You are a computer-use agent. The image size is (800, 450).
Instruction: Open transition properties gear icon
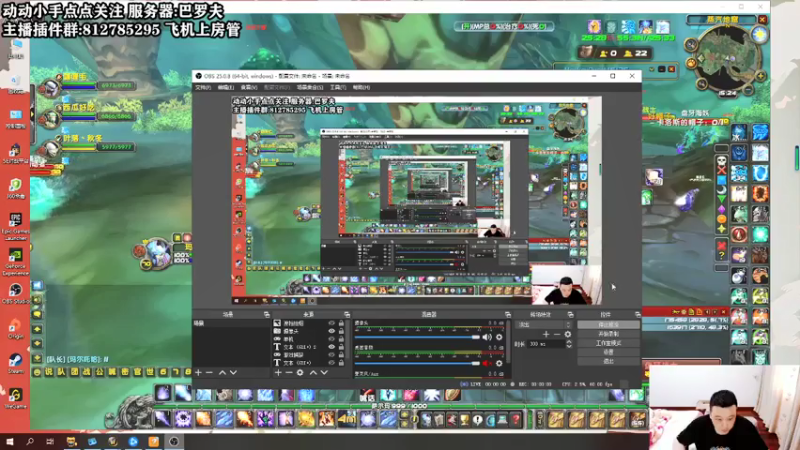tap(568, 334)
